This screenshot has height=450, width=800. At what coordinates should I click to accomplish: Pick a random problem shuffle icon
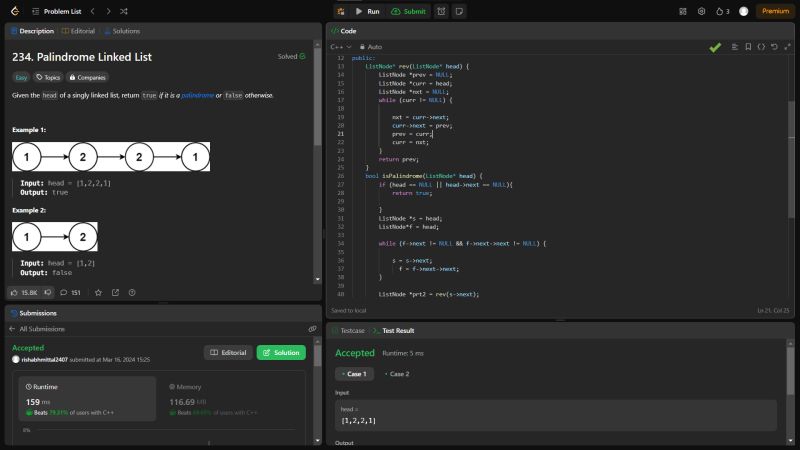123,11
